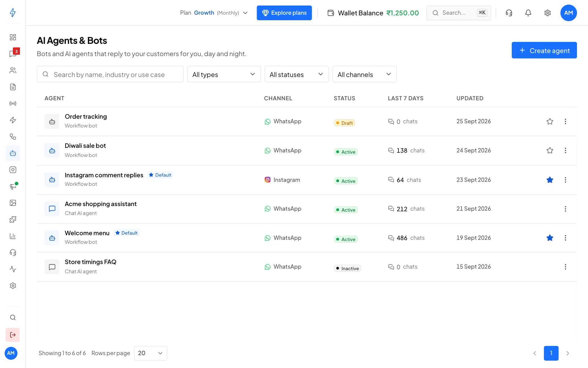Star the Diwali sale bot agent
The height and width of the screenshot is (368, 588).
550,150
